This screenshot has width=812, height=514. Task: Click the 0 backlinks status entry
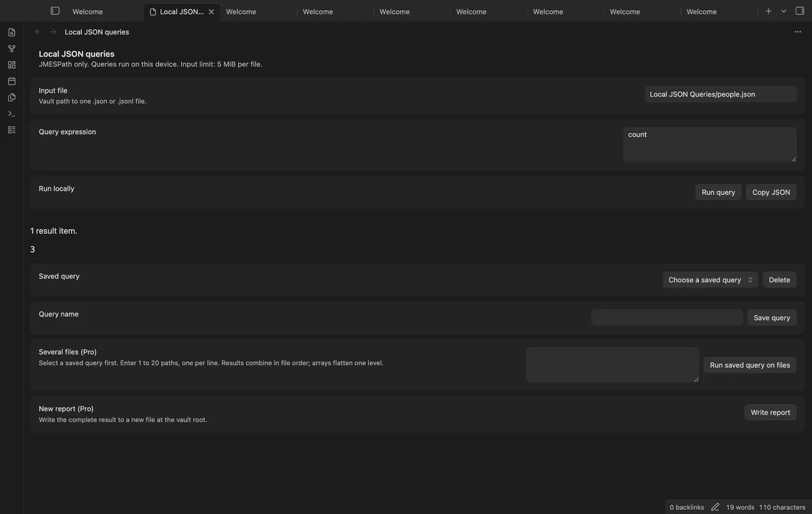(687, 507)
